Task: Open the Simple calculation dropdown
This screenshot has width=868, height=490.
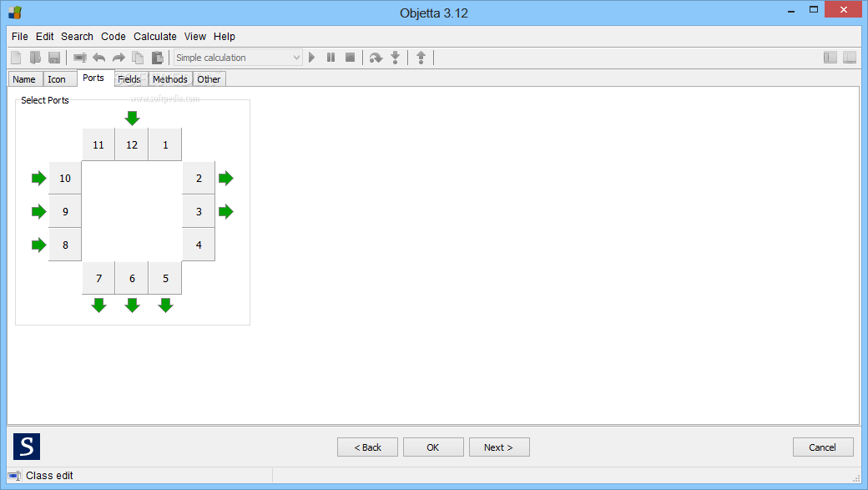Action: coord(238,58)
